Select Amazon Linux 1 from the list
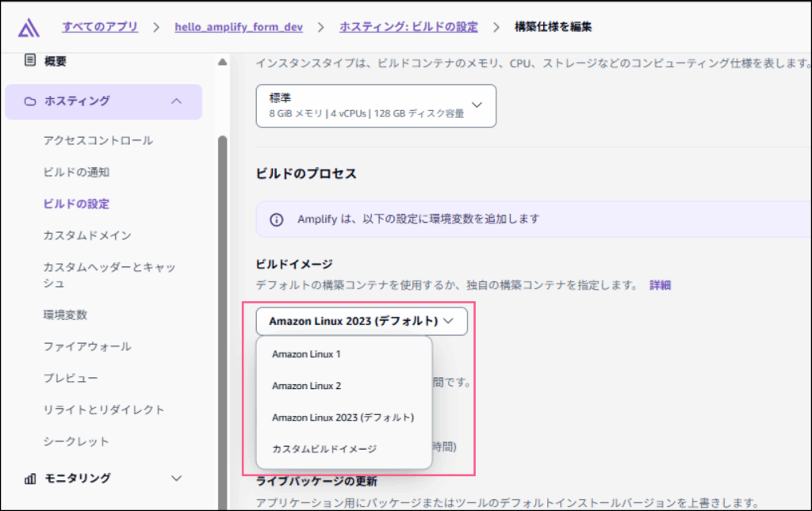The image size is (812, 511). (x=306, y=354)
